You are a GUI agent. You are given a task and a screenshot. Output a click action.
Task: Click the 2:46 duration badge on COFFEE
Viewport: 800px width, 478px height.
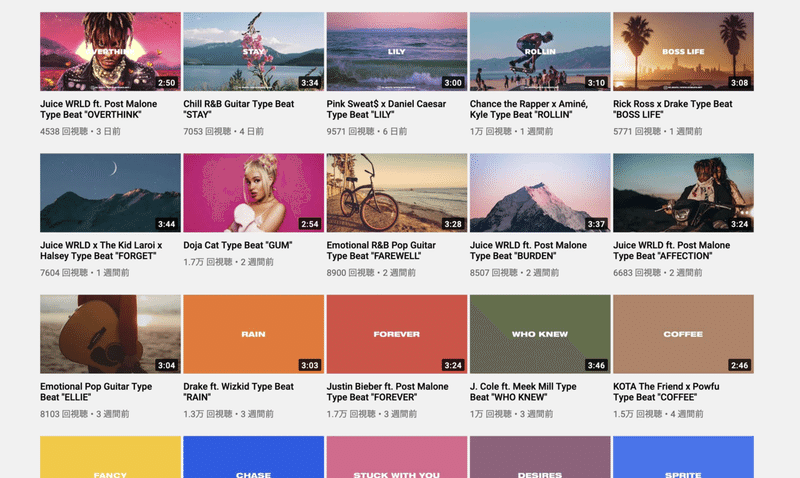click(739, 365)
